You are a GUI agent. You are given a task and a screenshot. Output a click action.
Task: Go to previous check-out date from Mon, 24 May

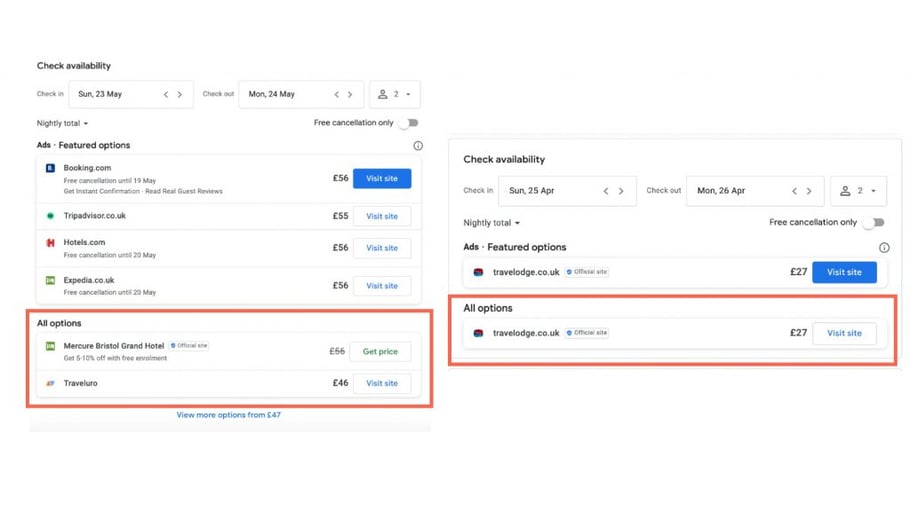tap(337, 94)
